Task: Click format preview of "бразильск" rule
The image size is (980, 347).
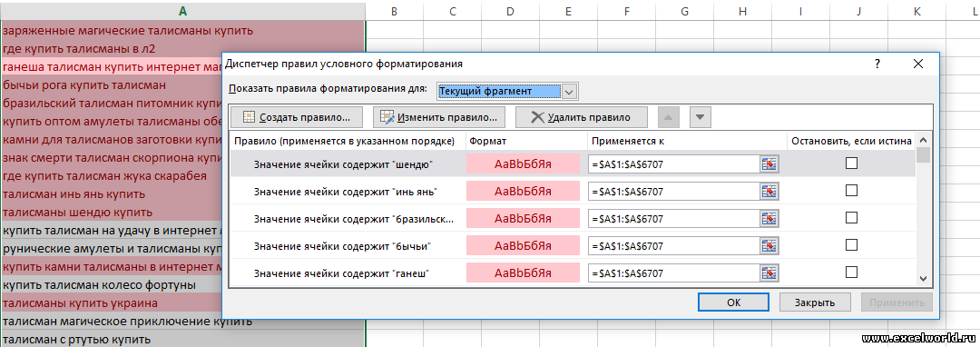Action: [x=524, y=218]
